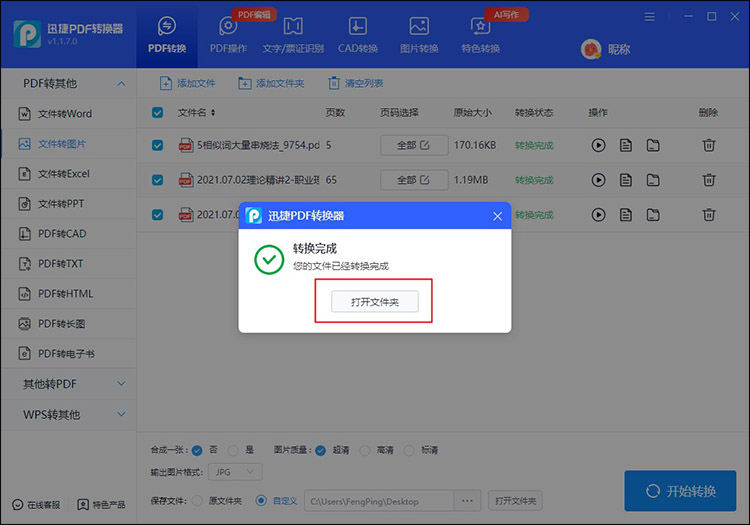Switch to the CAD转换 tab
Image resolution: width=750 pixels, height=525 pixels.
(357, 34)
